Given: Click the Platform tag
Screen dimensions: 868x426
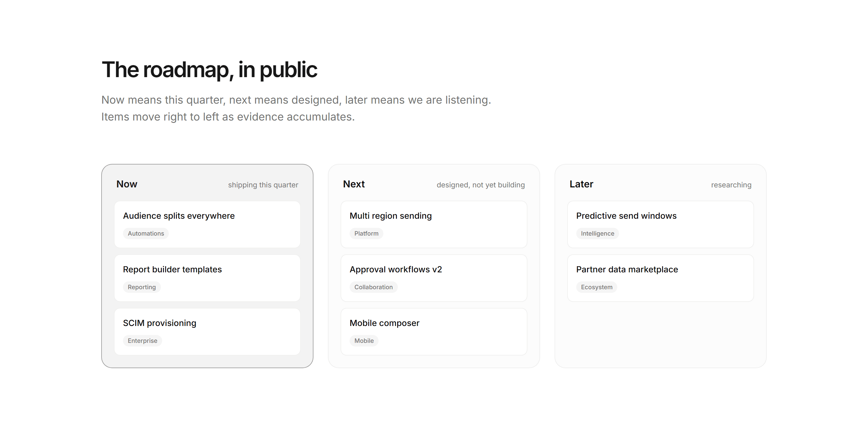Looking at the screenshot, I should [366, 233].
